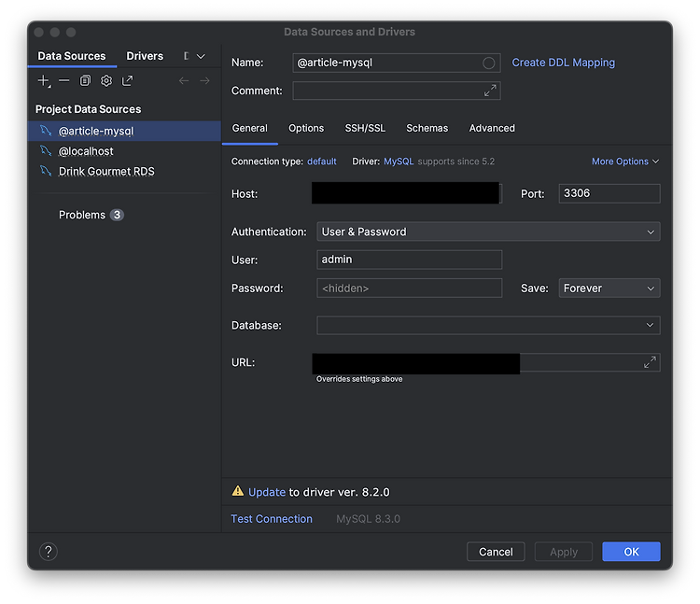Viewport: 700px width, 604px height.
Task: Open data source settings gear icon
Action: 106,81
